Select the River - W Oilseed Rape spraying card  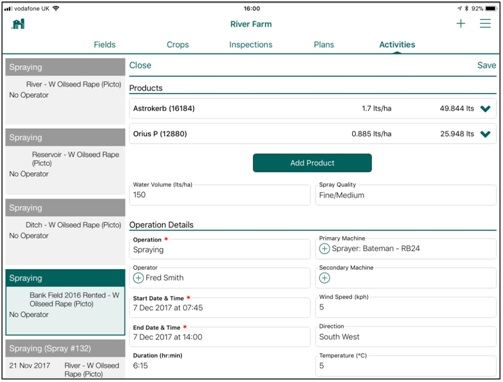[x=65, y=91]
